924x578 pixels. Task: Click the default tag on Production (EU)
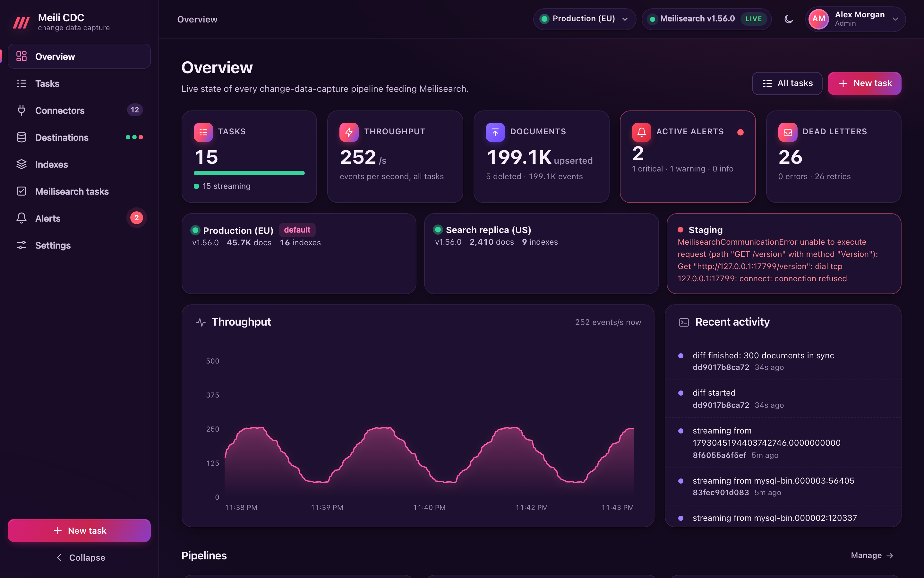[x=297, y=230]
